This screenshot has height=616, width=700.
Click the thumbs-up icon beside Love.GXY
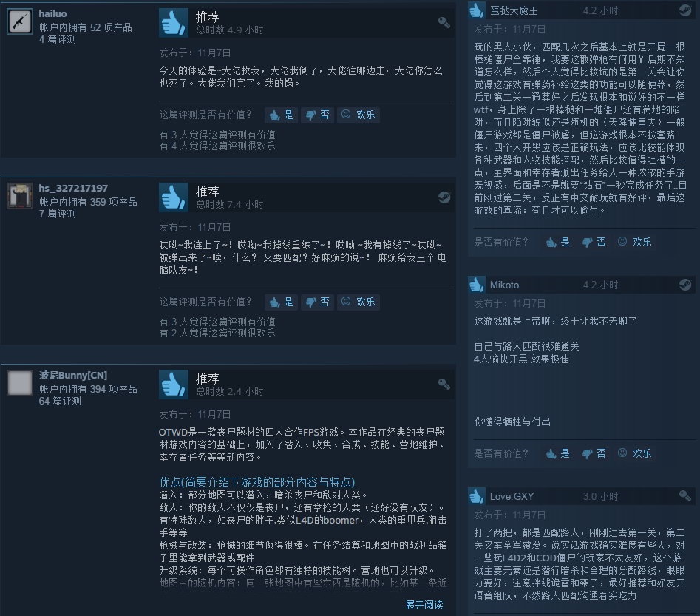[477, 496]
